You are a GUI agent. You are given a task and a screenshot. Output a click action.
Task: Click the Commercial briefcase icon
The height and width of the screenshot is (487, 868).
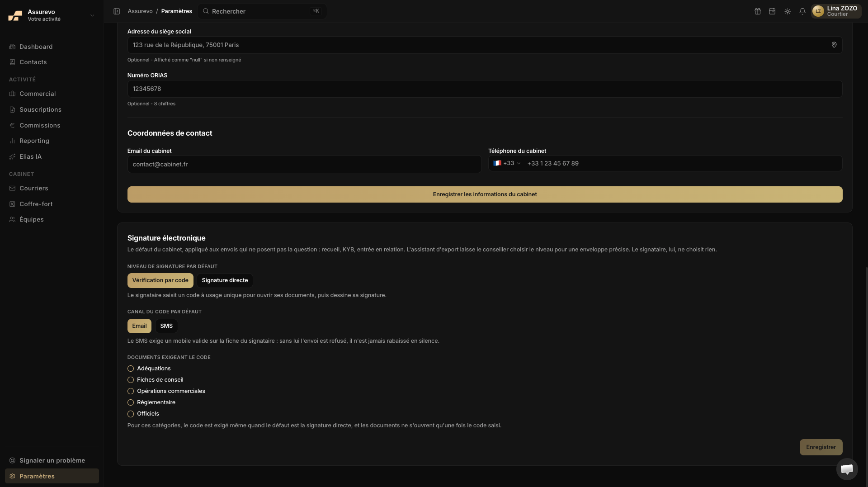tap(12, 94)
